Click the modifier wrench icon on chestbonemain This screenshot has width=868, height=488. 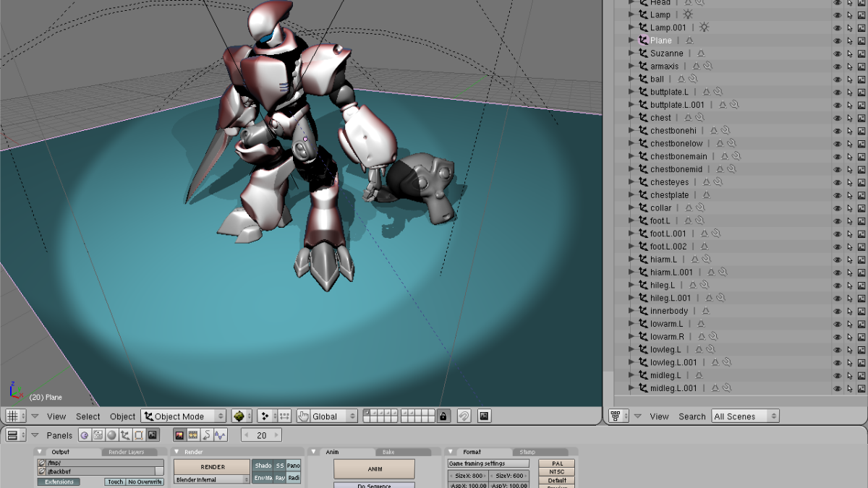click(736, 156)
